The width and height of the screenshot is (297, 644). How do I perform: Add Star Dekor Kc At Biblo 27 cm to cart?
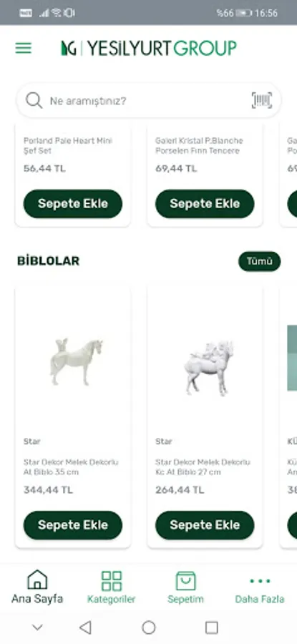click(x=205, y=525)
